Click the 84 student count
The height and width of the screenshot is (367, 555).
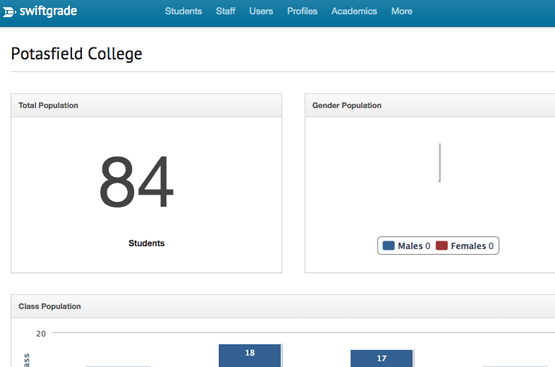tap(137, 182)
